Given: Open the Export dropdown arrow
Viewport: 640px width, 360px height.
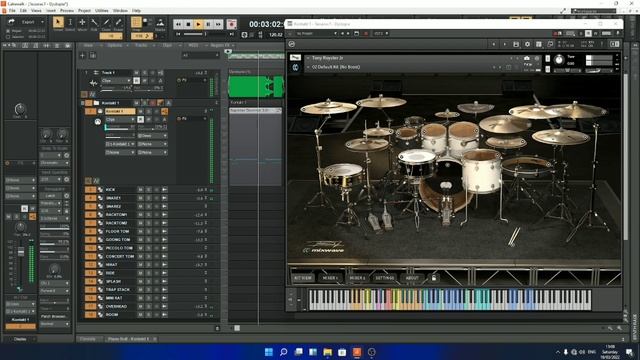Looking at the screenshot, I should [42, 22].
